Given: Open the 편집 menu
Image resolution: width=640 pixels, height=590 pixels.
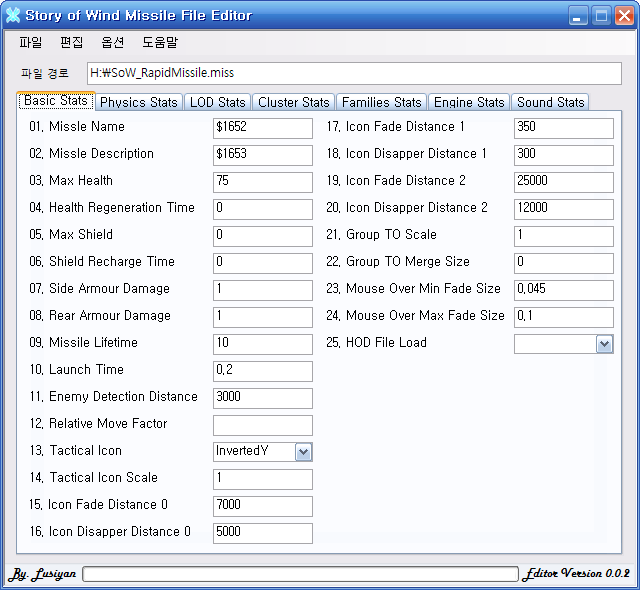Looking at the screenshot, I should point(71,42).
